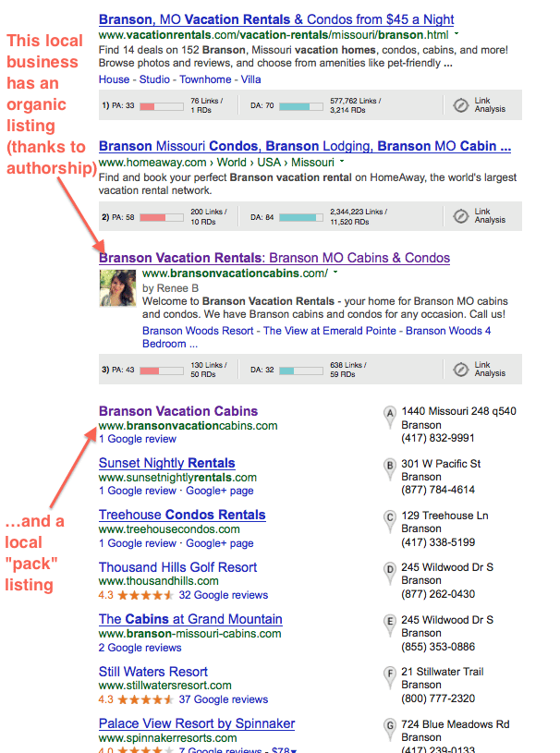This screenshot has height=753, width=560.
Task: Open dropdown arrow next to vacationrentals.com URL
Action: coord(457,34)
